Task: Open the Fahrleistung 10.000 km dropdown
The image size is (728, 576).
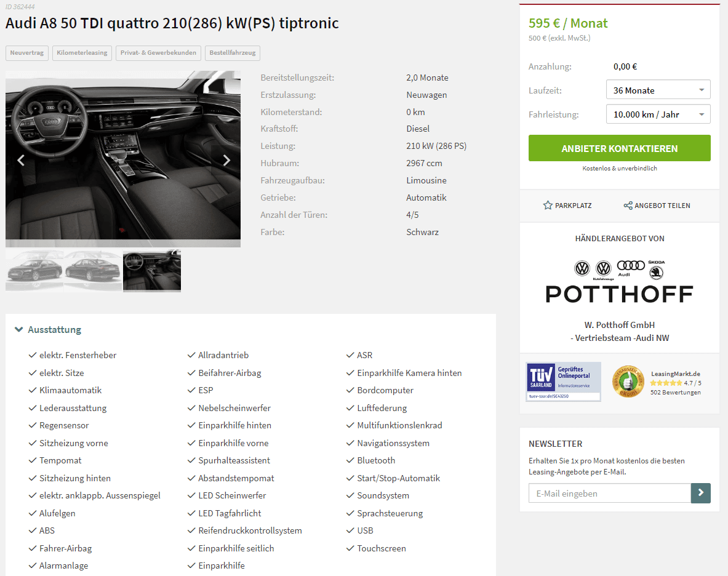Action: click(658, 114)
